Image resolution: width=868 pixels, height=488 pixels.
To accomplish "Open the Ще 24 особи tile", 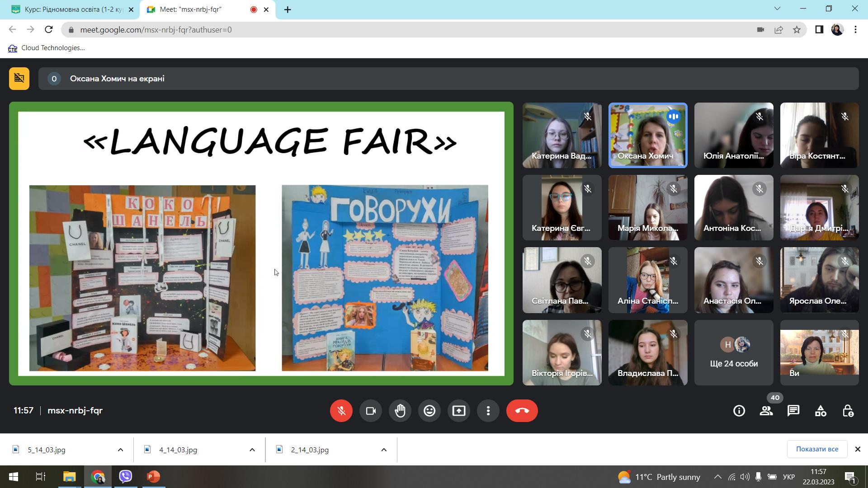I will 733,353.
